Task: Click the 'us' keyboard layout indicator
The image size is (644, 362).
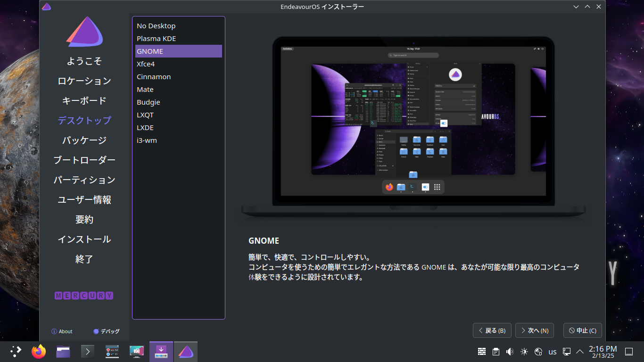Action: (x=553, y=352)
